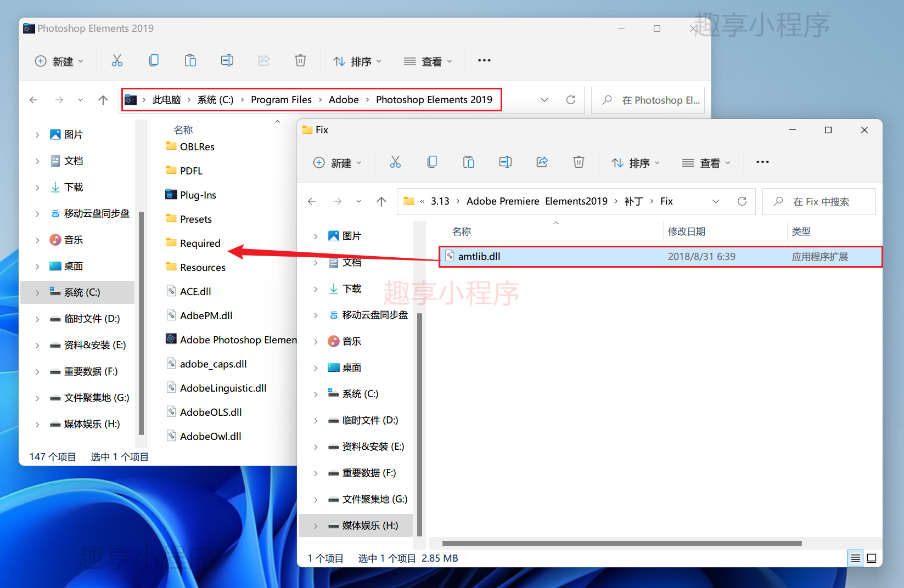The image size is (904, 588).
Task: Sort by 修改日期 column in Fix window
Action: click(686, 231)
